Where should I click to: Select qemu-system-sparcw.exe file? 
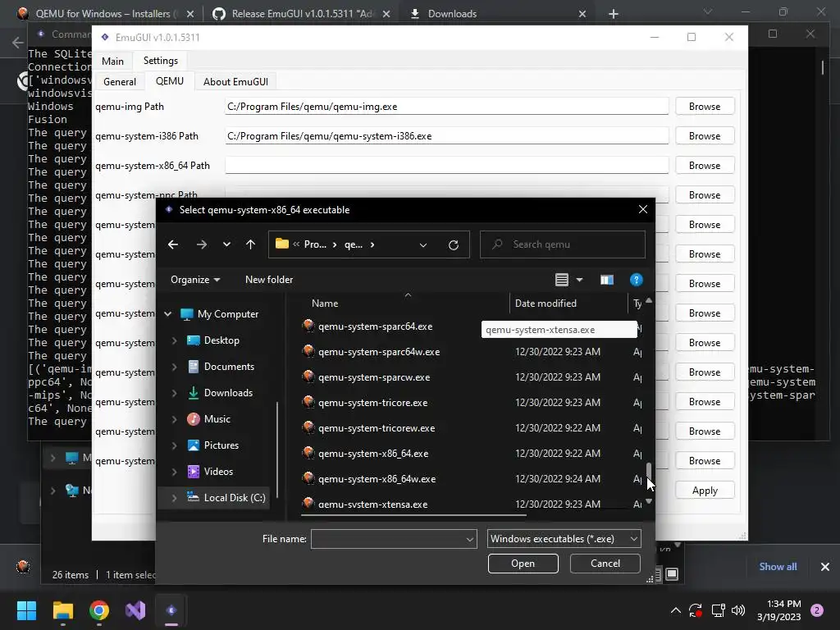click(374, 377)
